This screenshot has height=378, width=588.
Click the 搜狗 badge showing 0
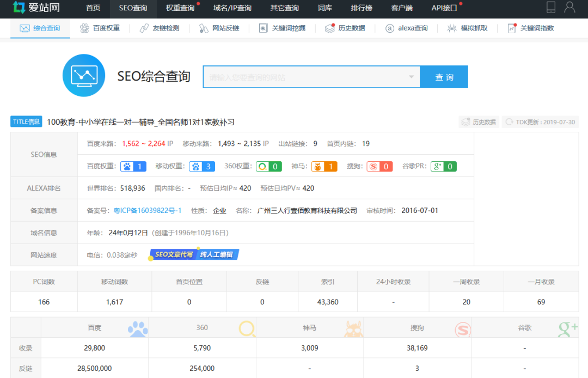[379, 167]
